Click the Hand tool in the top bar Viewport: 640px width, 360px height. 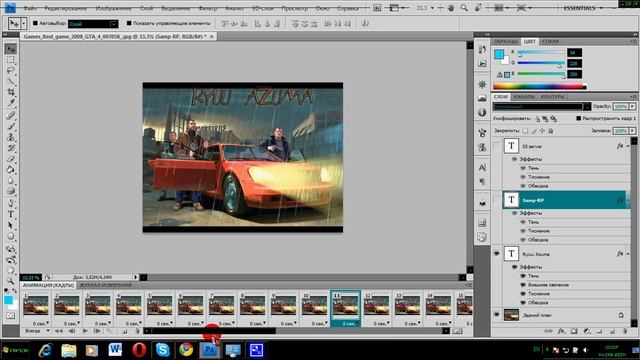451,8
